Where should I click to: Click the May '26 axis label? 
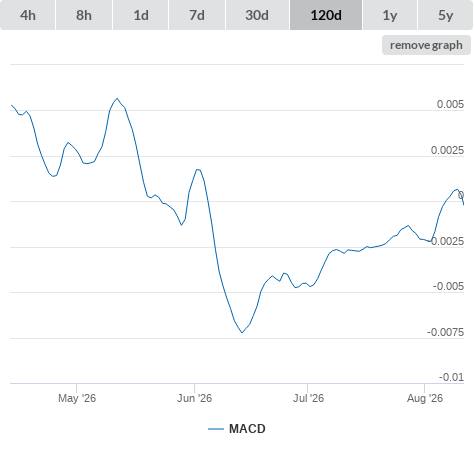click(77, 398)
